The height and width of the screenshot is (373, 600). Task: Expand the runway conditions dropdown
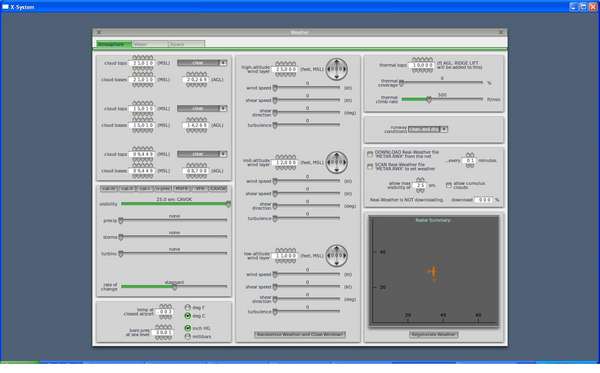(x=427, y=129)
